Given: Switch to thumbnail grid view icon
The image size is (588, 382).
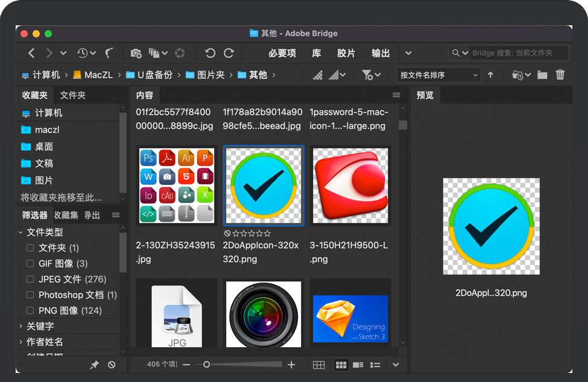Looking at the screenshot, I should (341, 365).
